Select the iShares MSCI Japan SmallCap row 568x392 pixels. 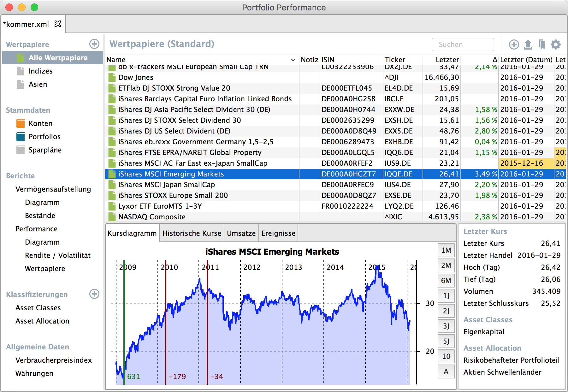(x=167, y=185)
